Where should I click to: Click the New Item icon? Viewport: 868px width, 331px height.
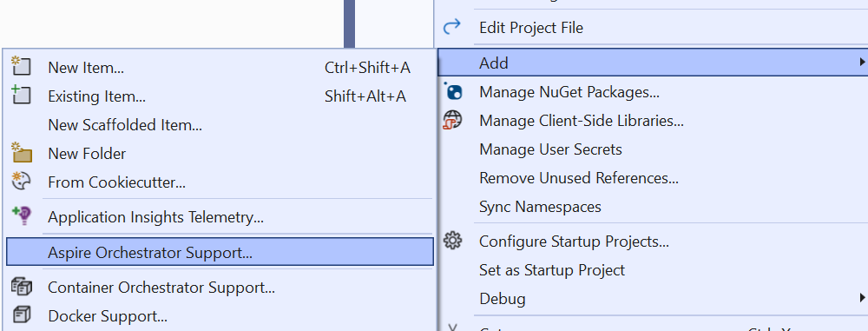click(21, 66)
